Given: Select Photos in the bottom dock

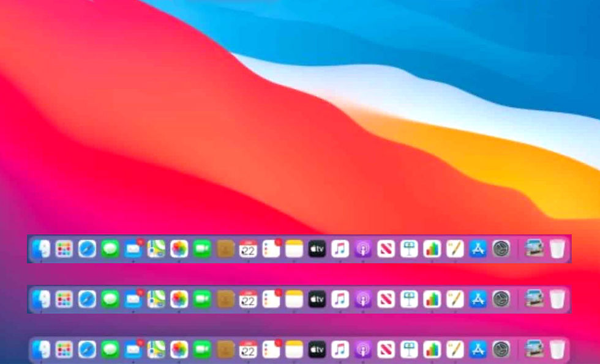Looking at the screenshot, I should [x=179, y=349].
